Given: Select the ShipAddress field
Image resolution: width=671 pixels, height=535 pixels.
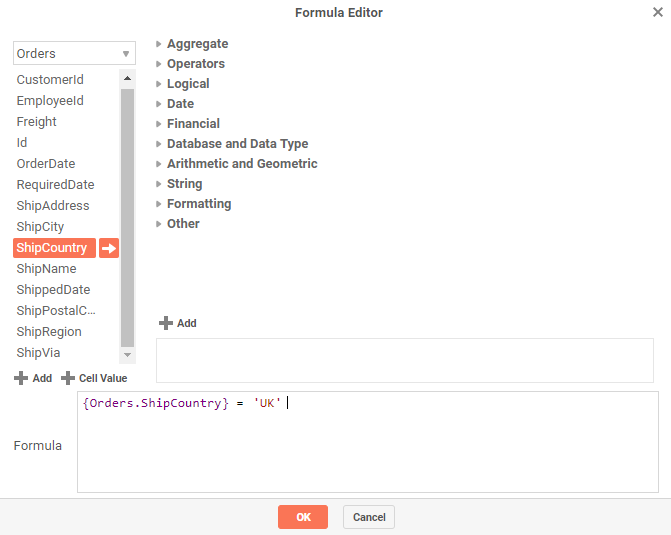Looking at the screenshot, I should click(x=53, y=205).
